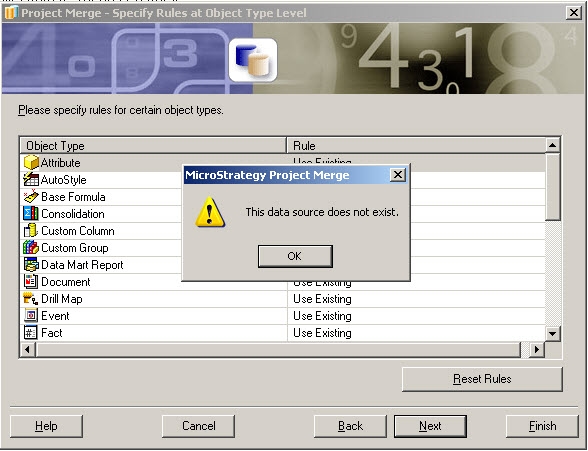Select the Consolidation icon
This screenshot has width=588, height=451.
31,213
